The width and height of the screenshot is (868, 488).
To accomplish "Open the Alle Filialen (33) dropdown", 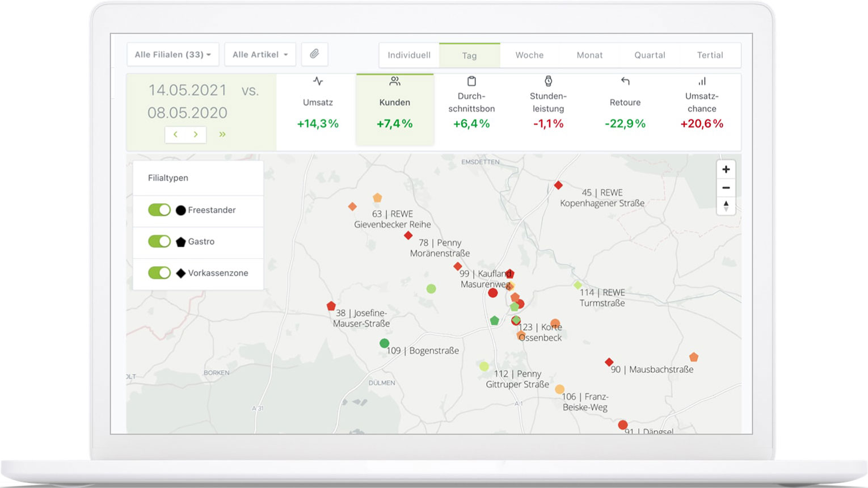I will (x=173, y=54).
